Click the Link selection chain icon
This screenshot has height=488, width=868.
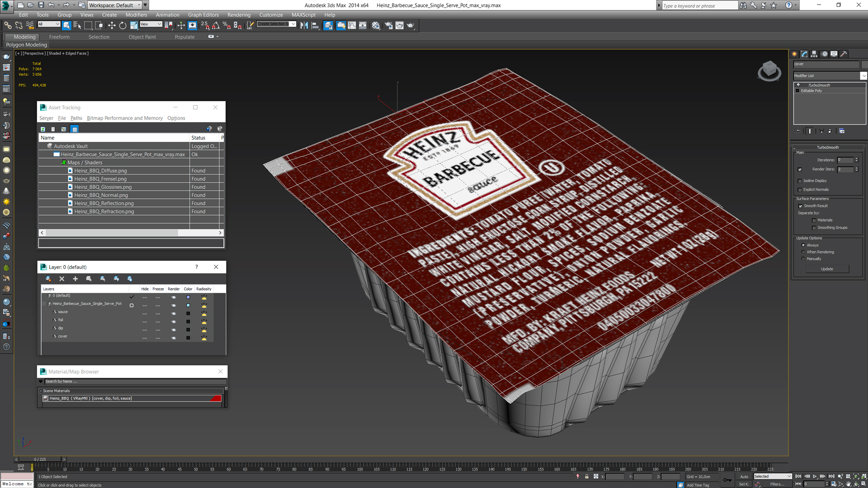coord(8,26)
